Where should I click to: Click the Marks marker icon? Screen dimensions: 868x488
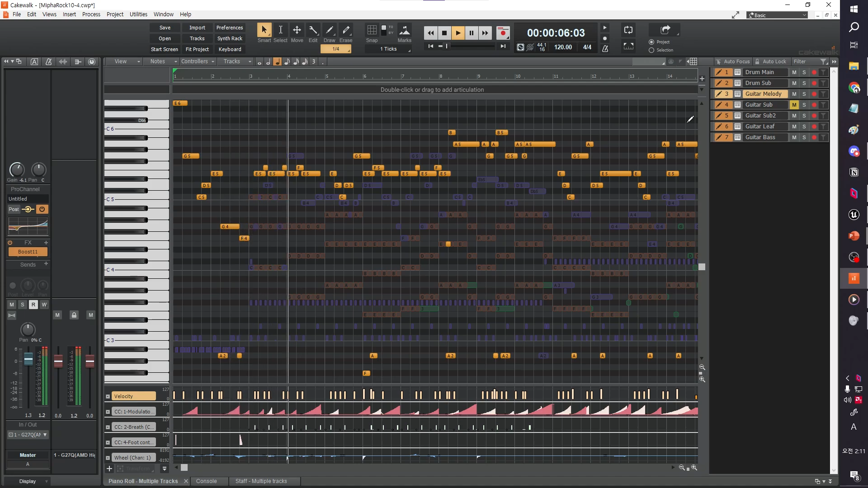point(404,30)
